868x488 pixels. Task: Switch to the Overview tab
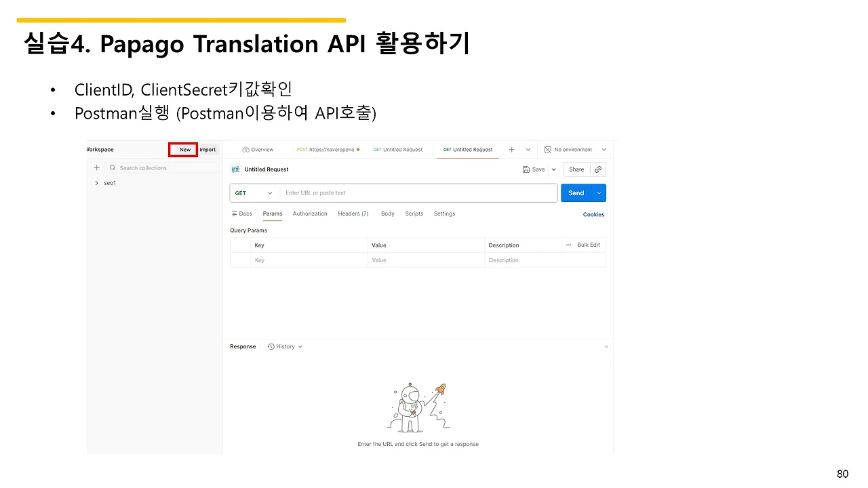tap(258, 150)
